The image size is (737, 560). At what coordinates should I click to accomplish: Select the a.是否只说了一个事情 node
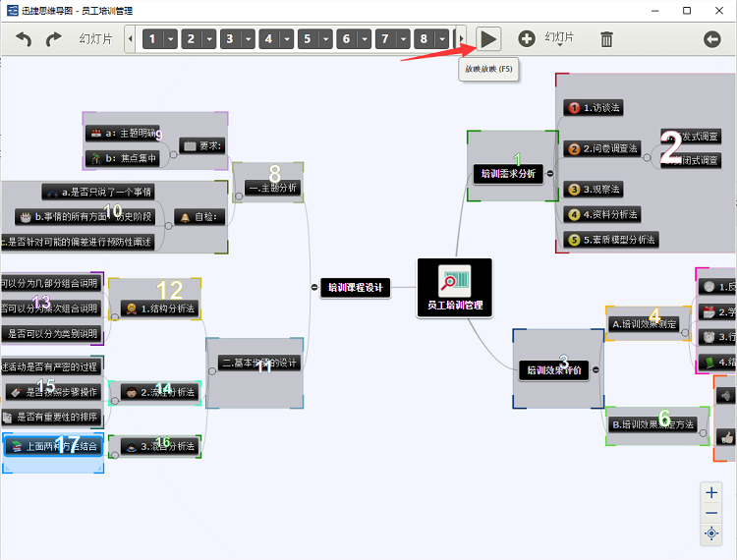[98, 192]
